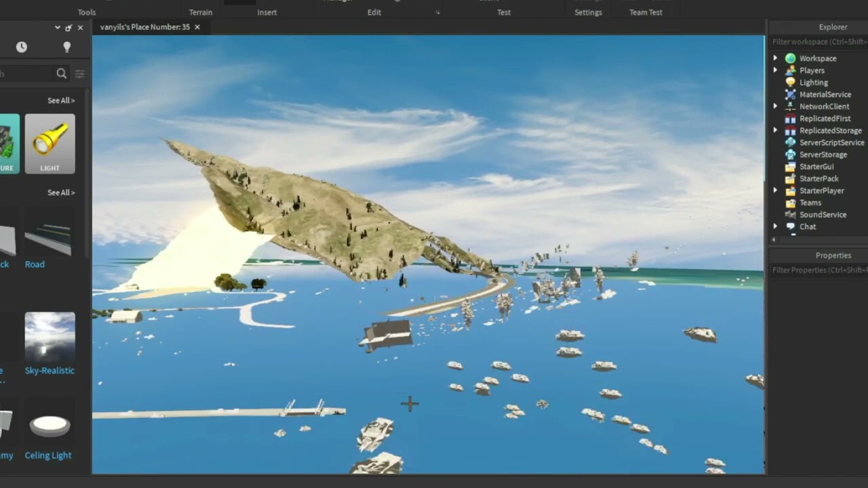Image resolution: width=868 pixels, height=488 pixels.
Task: Click the Players service icon
Action: tap(790, 70)
